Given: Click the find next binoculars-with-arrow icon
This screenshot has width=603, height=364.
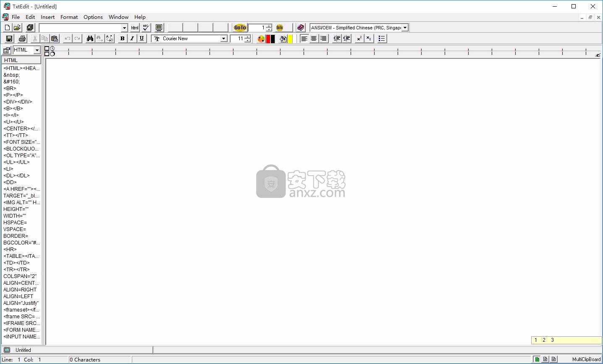Looking at the screenshot, I should click(100, 39).
